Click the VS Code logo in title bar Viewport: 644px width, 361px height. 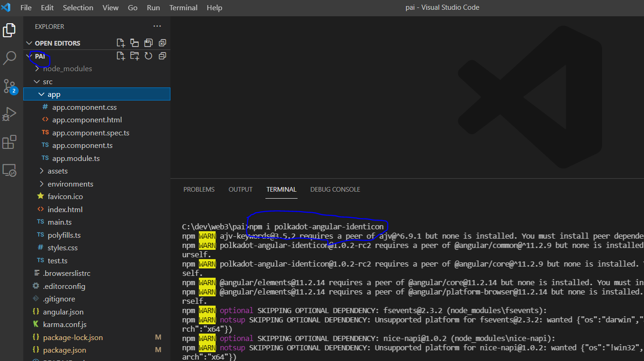[6, 7]
